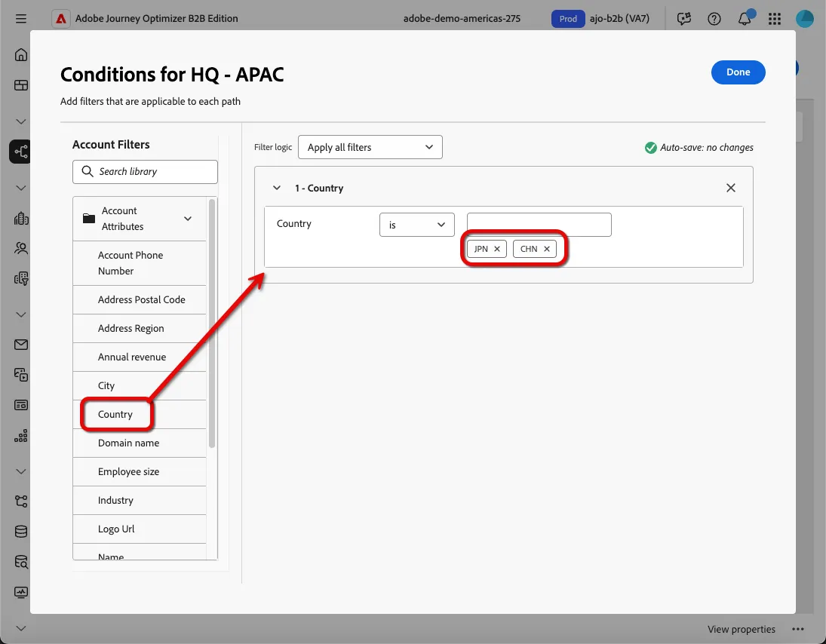Select City attribute

click(139, 386)
